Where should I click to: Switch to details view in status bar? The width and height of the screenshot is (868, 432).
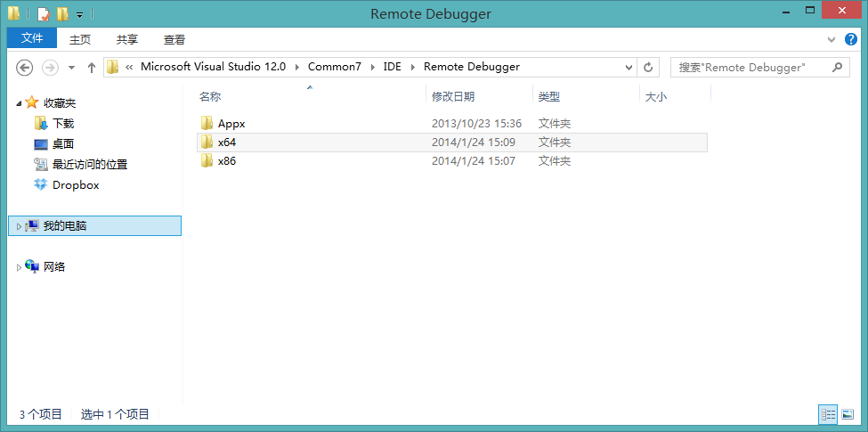click(x=828, y=414)
